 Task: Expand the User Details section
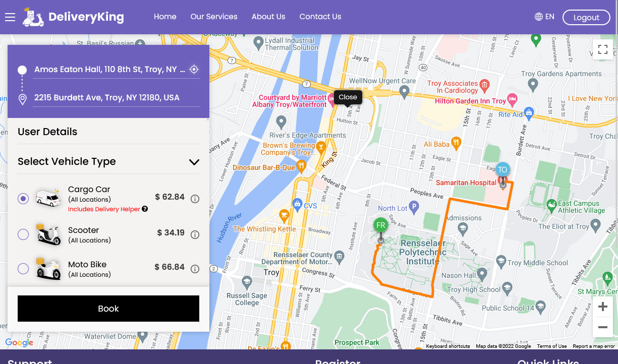(47, 132)
